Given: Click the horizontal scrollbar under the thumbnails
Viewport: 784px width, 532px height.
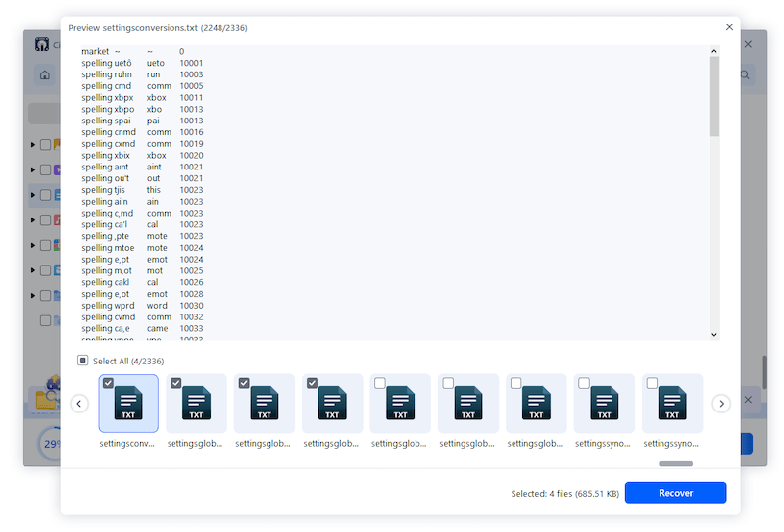Looking at the screenshot, I should pyautogui.click(x=675, y=463).
